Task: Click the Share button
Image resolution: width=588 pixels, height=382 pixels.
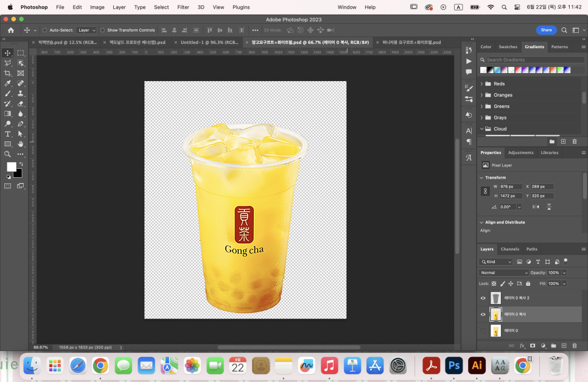Action: (x=547, y=30)
